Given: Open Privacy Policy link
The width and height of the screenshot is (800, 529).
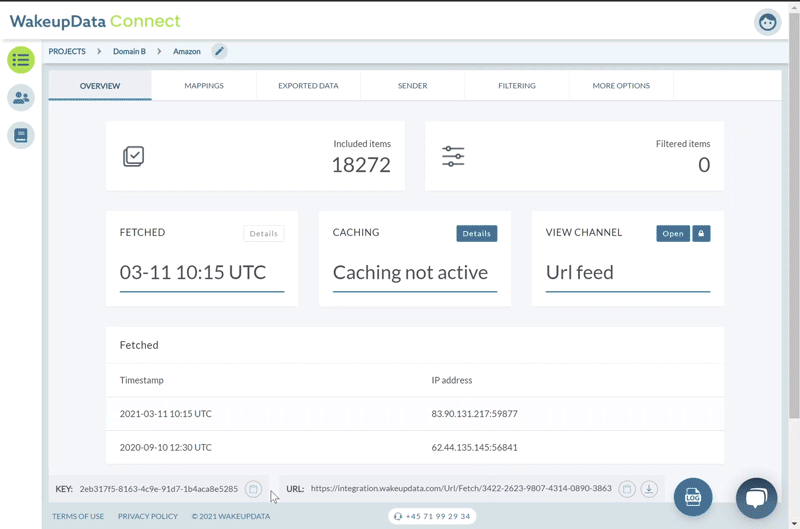Looking at the screenshot, I should (x=148, y=516).
